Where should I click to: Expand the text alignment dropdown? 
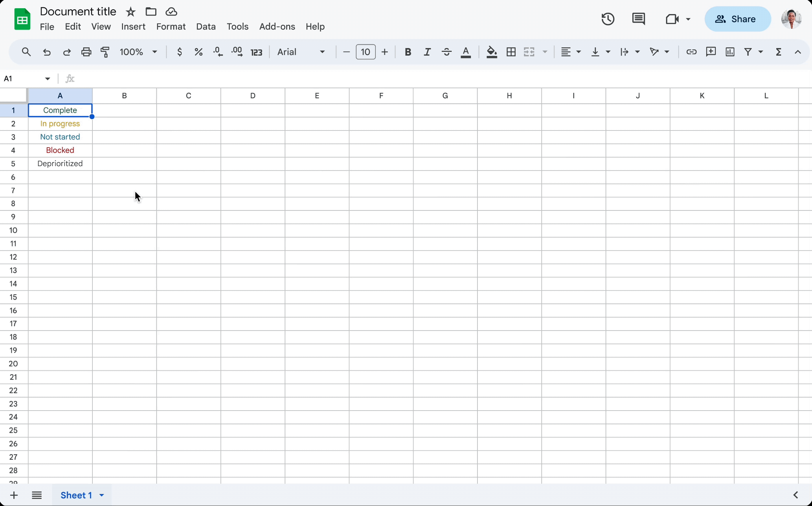point(578,52)
